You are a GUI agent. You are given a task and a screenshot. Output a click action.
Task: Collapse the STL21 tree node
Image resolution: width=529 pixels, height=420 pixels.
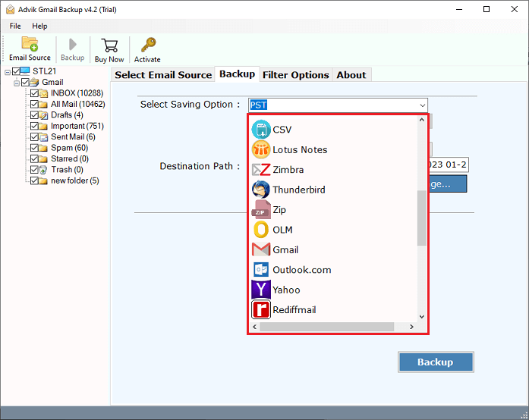click(8, 72)
